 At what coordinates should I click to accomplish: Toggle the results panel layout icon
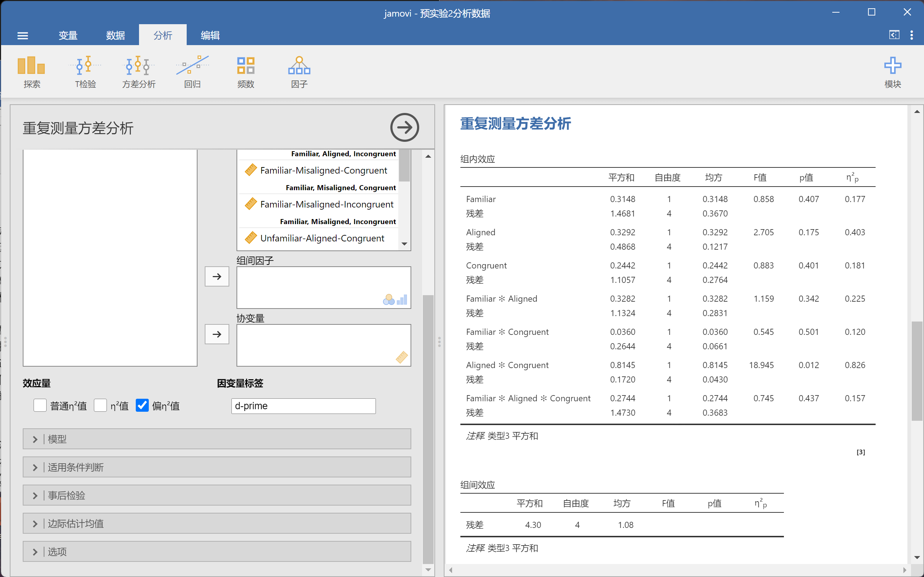point(894,35)
